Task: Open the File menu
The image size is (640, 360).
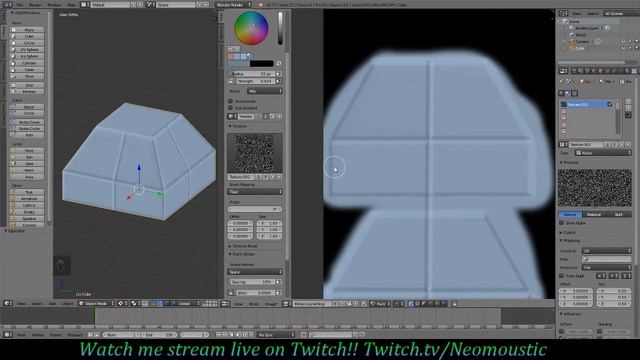Action: click(20, 5)
